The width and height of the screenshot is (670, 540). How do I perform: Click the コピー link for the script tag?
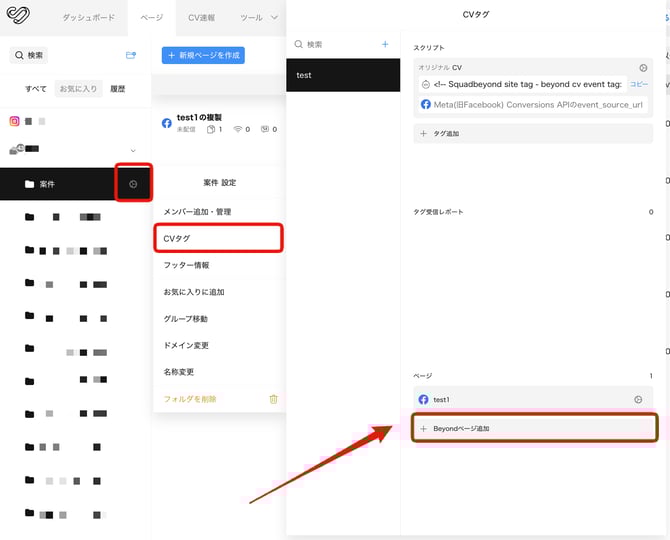pyautogui.click(x=638, y=84)
